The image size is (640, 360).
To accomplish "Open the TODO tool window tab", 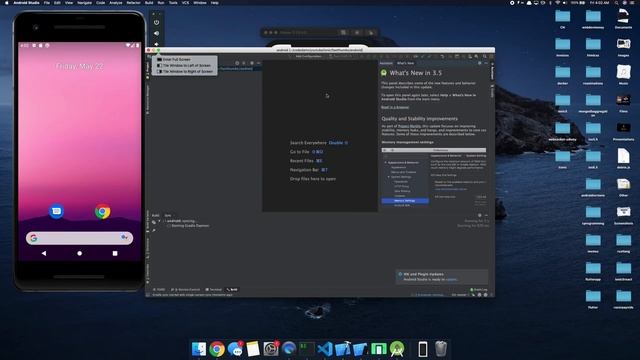I will point(160,289).
